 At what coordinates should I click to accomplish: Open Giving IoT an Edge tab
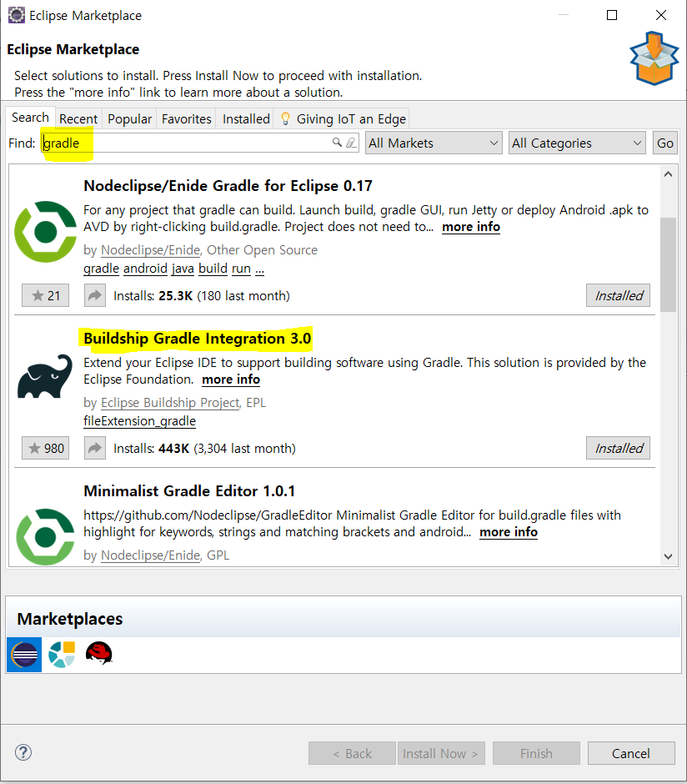pyautogui.click(x=342, y=119)
